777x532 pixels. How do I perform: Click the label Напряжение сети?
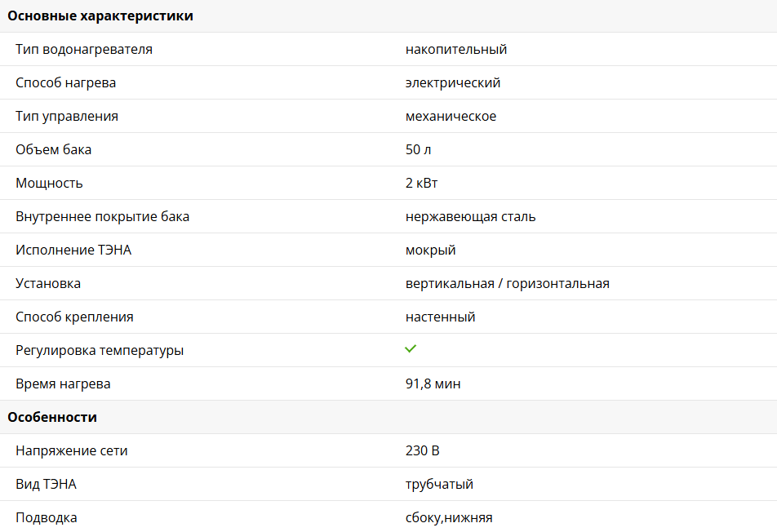pyautogui.click(x=71, y=450)
